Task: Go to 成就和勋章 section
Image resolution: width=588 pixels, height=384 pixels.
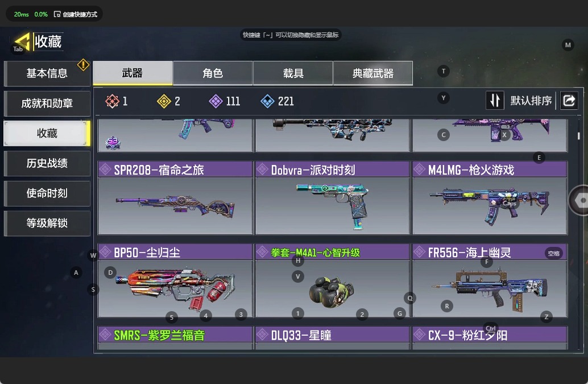Action: pos(47,103)
